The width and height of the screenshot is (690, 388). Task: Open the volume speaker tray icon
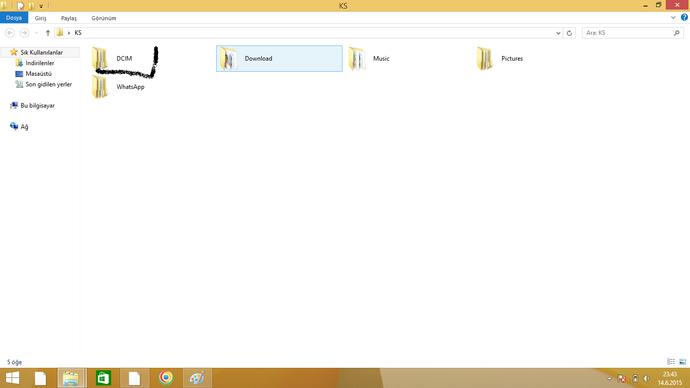point(646,378)
